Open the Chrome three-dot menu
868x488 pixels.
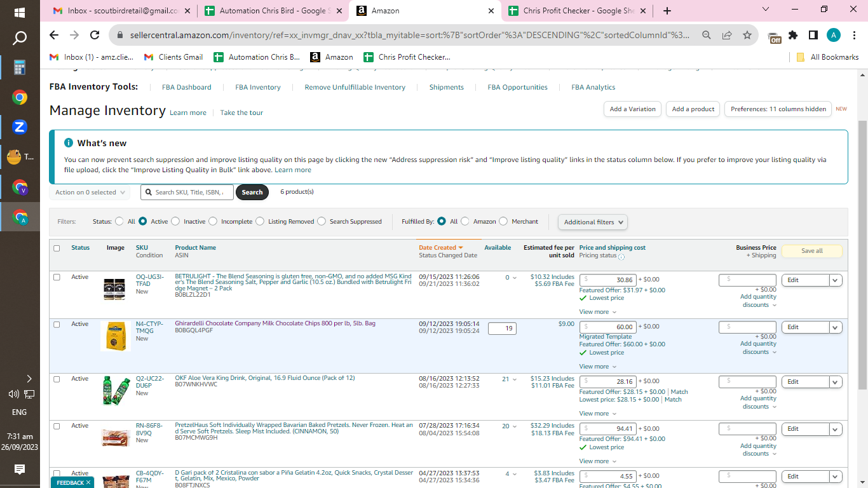coord(854,36)
